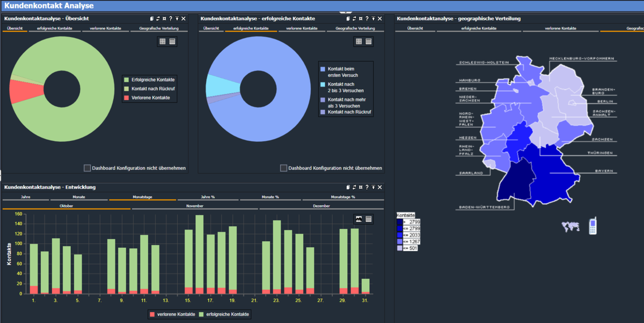Click copy icon in erfolgreiche Kontakte panel header
644x323 pixels.
[348, 19]
